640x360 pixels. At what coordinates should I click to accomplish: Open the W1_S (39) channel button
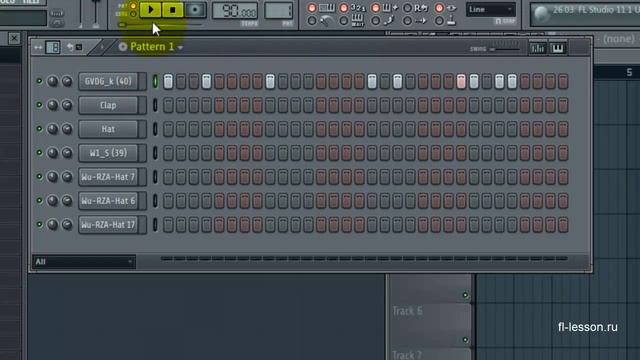[x=108, y=153]
